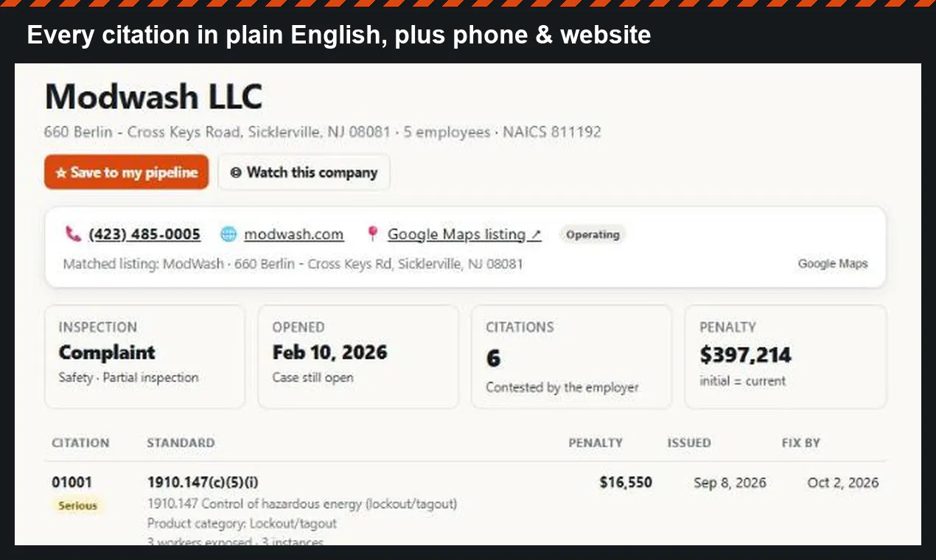Click the pink phone icon
This screenshot has height=560, width=936.
click(x=72, y=234)
